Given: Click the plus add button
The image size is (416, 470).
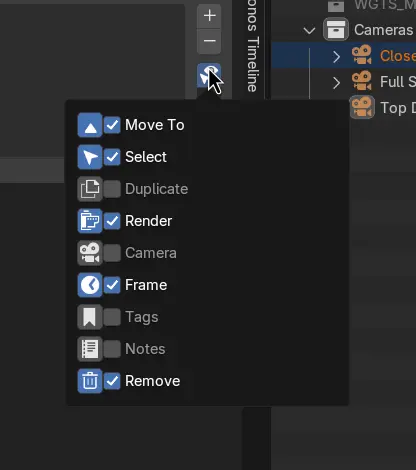Looking at the screenshot, I should click(209, 16).
